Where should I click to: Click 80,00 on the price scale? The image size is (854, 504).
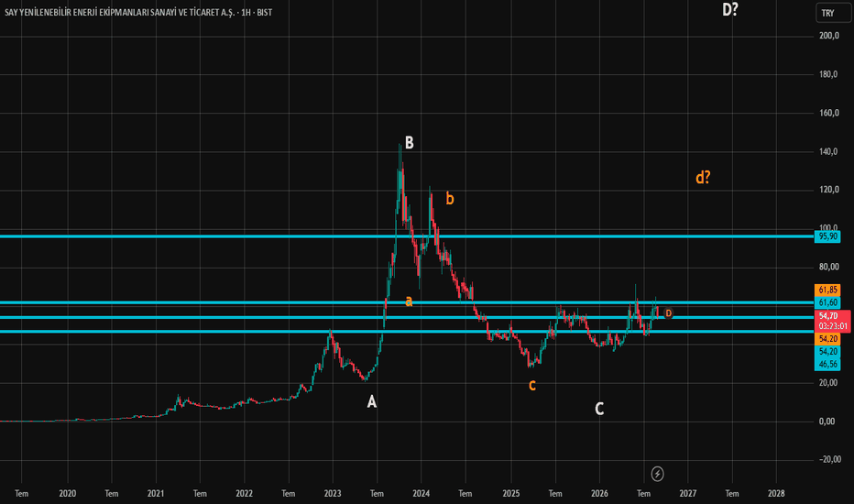pos(828,267)
